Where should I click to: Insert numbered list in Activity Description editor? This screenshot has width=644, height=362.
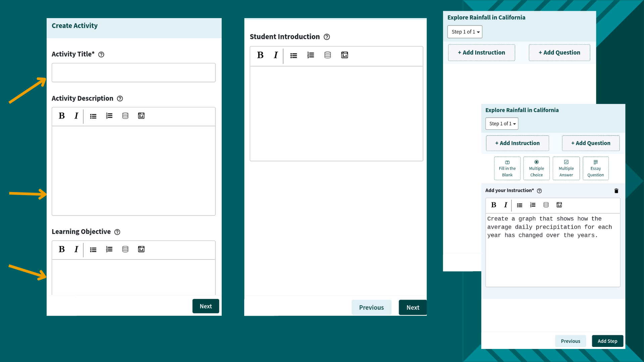pyautogui.click(x=109, y=116)
